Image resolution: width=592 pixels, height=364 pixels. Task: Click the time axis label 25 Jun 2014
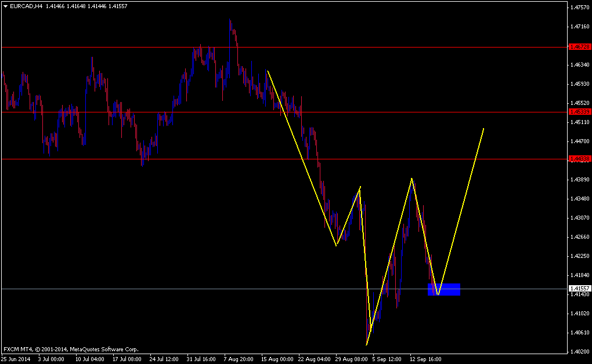click(x=16, y=359)
